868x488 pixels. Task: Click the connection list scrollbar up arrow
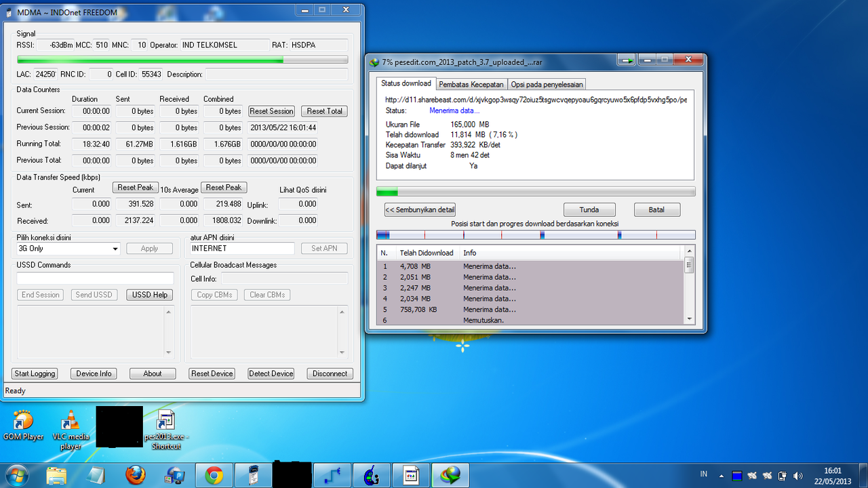[x=690, y=251]
